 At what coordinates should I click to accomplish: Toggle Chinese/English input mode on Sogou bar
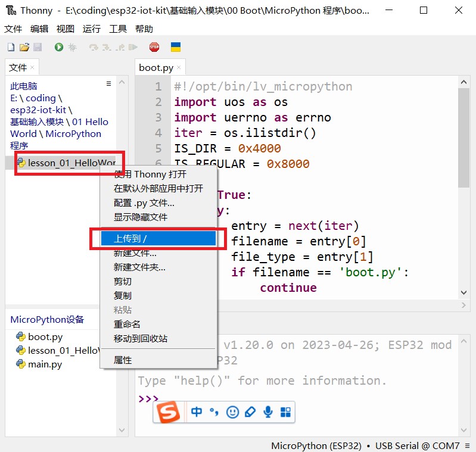[197, 412]
